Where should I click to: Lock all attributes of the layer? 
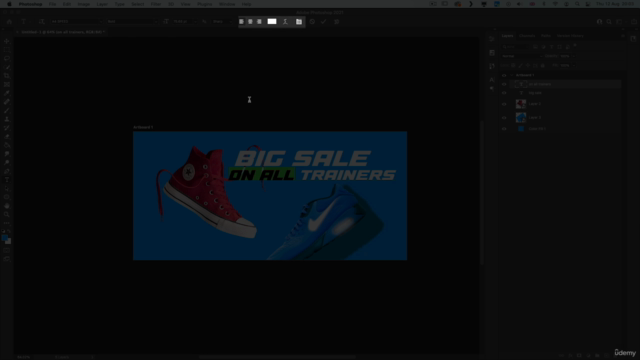[x=542, y=65]
